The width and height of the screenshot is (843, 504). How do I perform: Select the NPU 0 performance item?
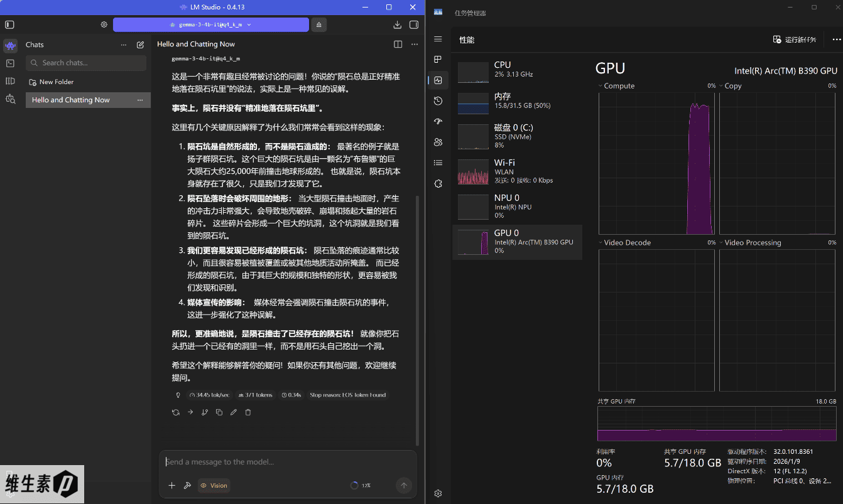(517, 206)
